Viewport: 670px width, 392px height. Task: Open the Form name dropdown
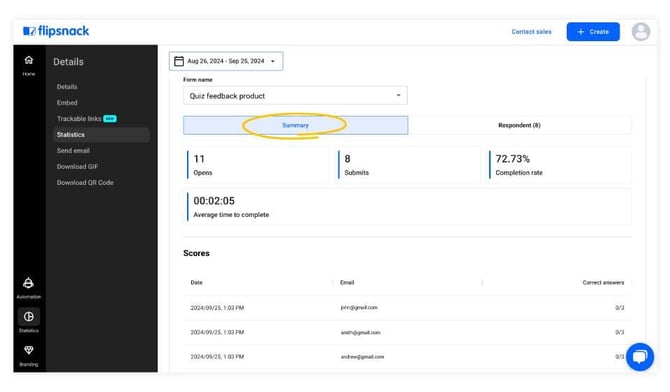point(295,96)
